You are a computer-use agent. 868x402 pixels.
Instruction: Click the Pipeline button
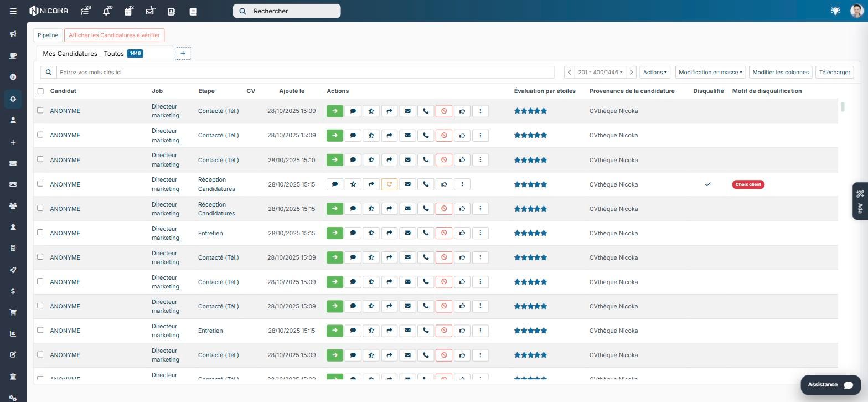[48, 35]
